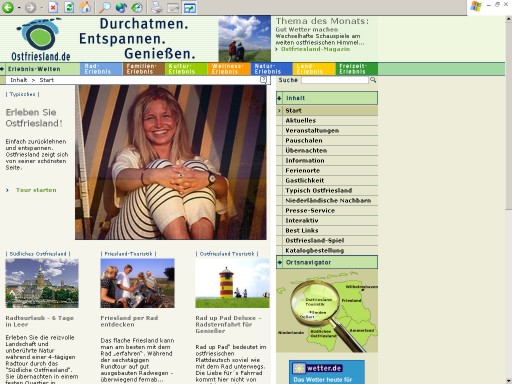Open the Back button history dropdown arrow
The image size is (512, 384).
19,7
